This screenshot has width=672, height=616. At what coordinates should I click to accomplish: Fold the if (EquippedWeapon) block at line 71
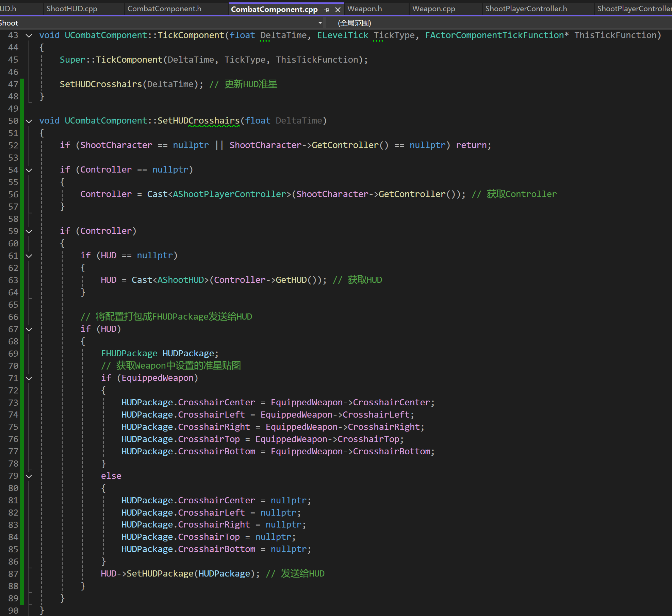click(x=29, y=378)
